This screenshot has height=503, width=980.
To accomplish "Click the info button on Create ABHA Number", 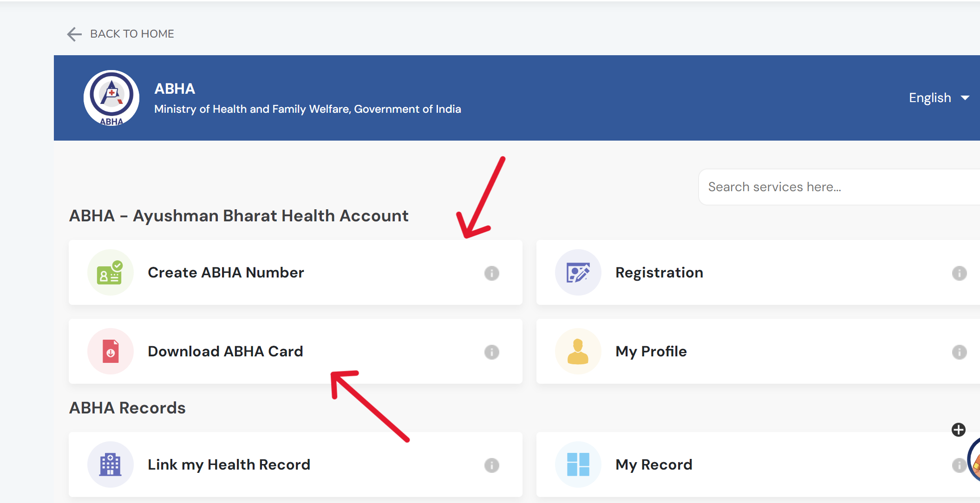I will click(491, 273).
